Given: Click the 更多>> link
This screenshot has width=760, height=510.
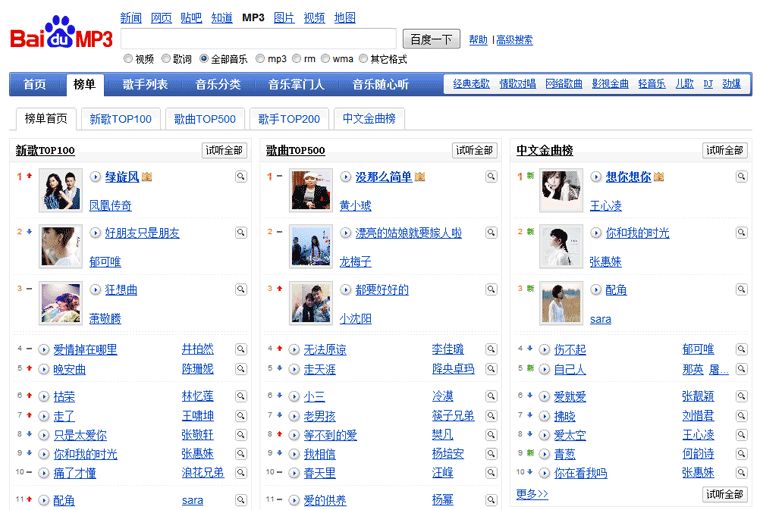Looking at the screenshot, I should pos(532,494).
